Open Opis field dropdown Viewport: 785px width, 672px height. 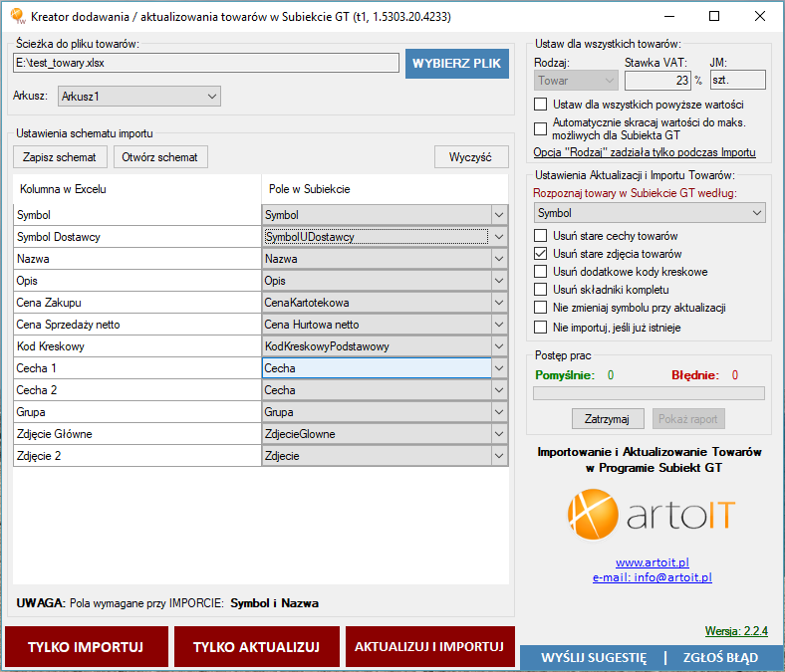click(x=499, y=281)
